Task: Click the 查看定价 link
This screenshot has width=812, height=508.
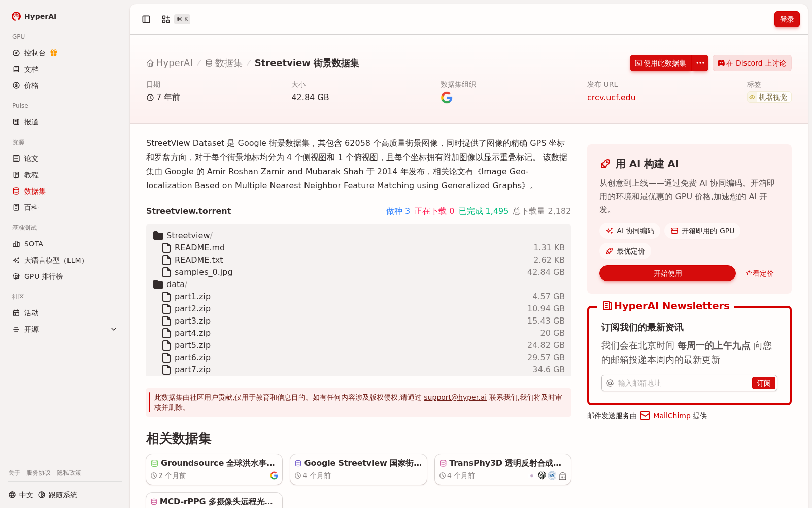Action: (759, 273)
